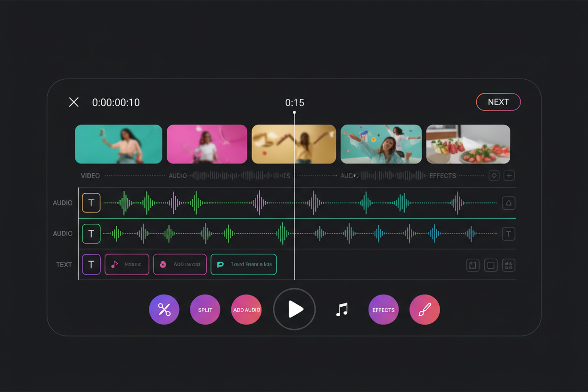Screen dimensions: 588x392
Task: Click the rearrange clips grid icon
Action: [x=508, y=265]
